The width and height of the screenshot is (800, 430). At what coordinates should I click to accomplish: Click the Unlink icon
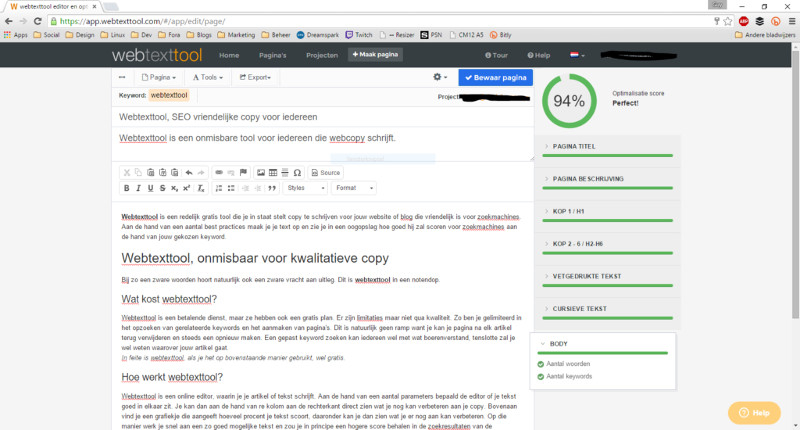[x=231, y=172]
